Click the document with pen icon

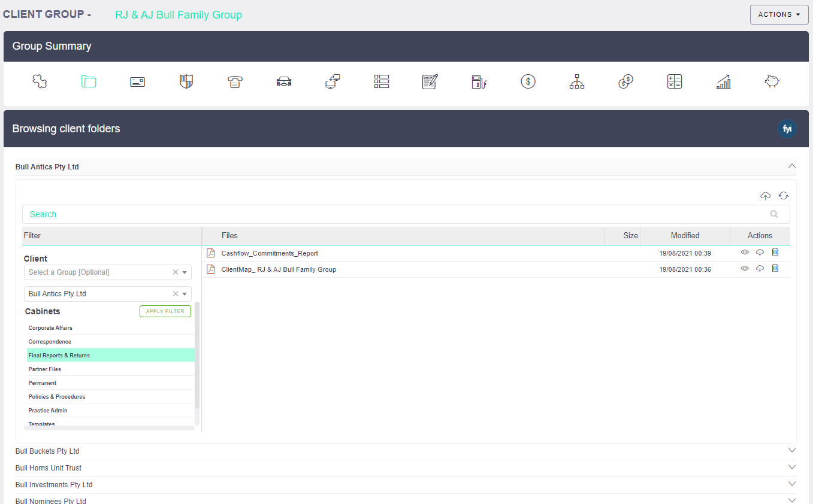click(x=430, y=81)
